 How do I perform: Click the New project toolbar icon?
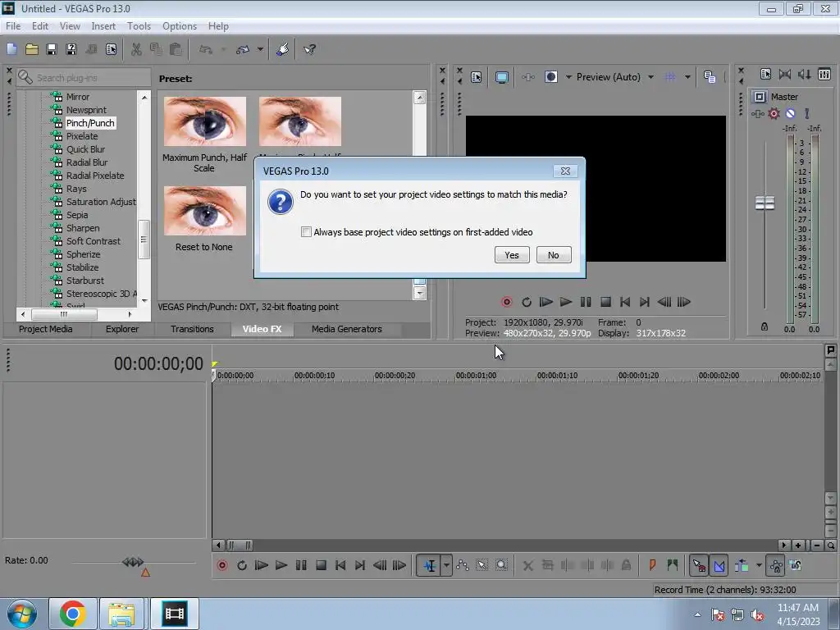[x=11, y=49]
